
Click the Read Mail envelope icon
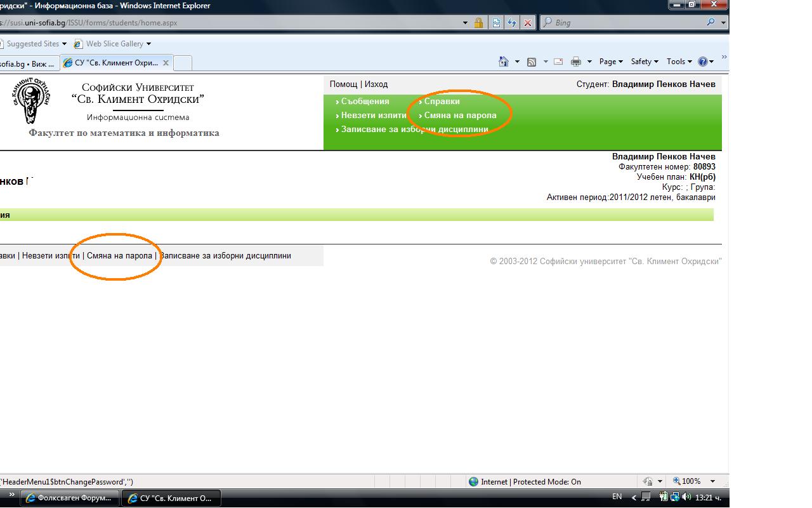[x=558, y=62]
